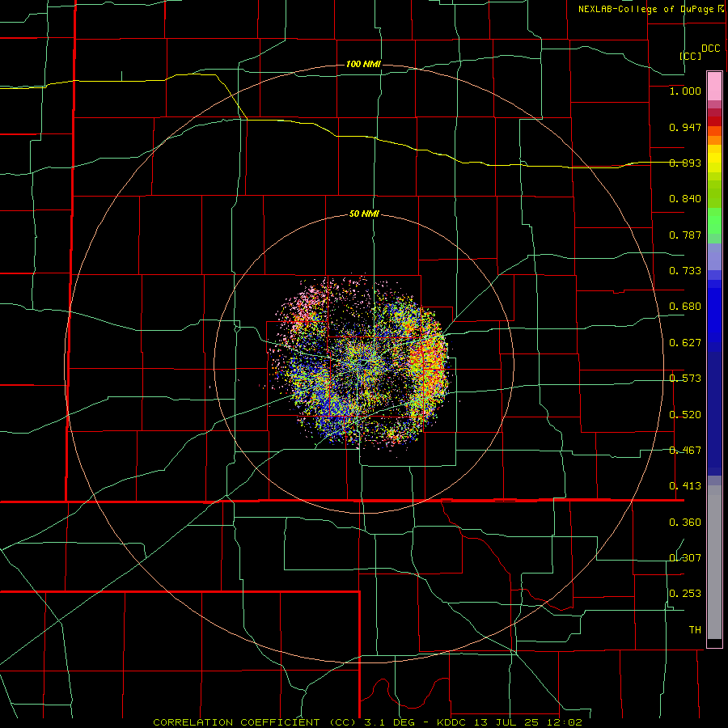Click the bright green segment of the colorbar
This screenshot has width=728, height=728.
(x=714, y=221)
